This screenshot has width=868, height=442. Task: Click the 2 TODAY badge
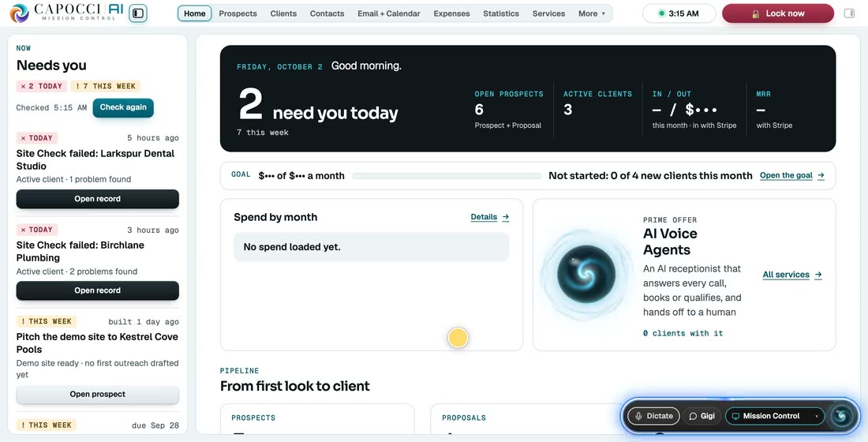(42, 86)
